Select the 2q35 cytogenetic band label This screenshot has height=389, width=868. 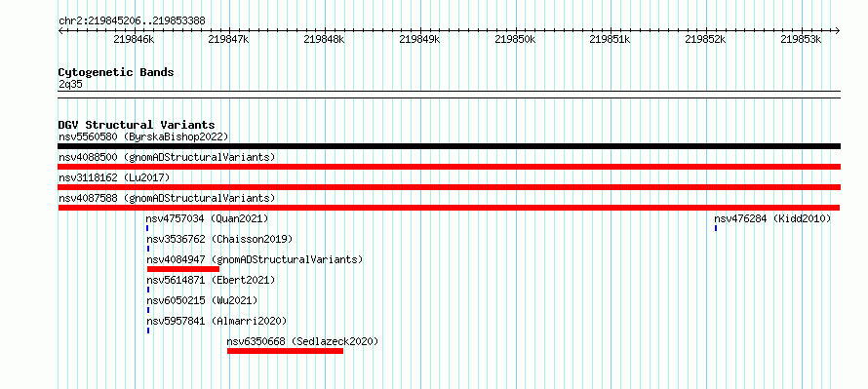[x=70, y=85]
